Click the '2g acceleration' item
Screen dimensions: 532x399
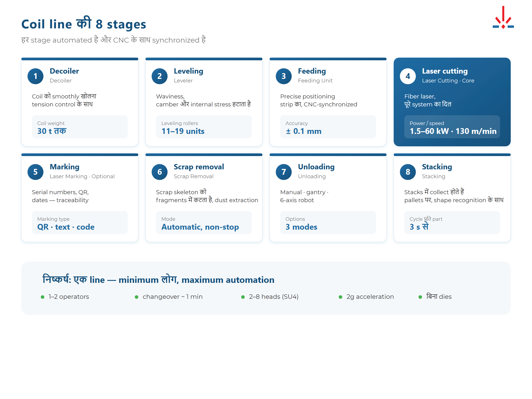pyautogui.click(x=370, y=297)
